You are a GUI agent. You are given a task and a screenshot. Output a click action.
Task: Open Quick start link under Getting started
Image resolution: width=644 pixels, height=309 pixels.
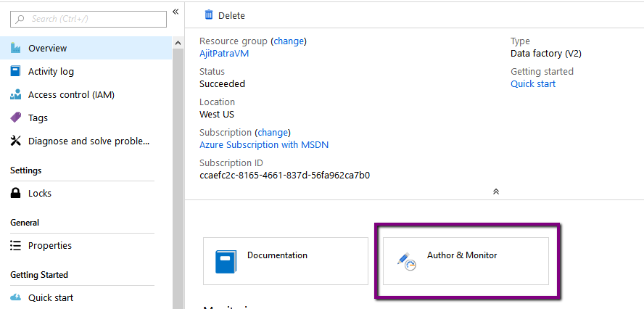(x=533, y=84)
